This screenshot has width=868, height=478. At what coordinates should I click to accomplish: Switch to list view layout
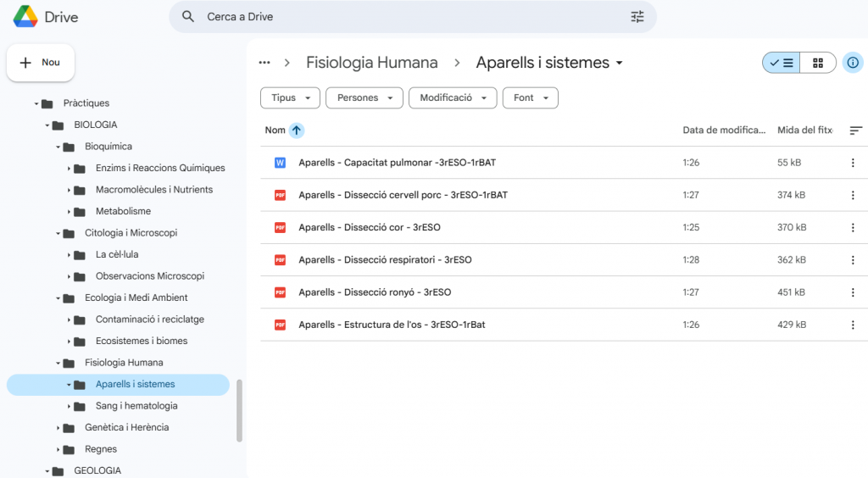(x=781, y=63)
